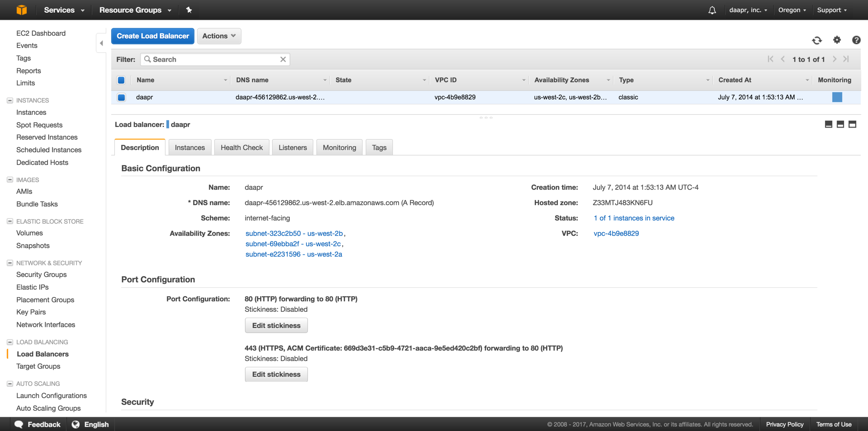
Task: Collapse the IMAGES sidebar section
Action: (x=10, y=180)
